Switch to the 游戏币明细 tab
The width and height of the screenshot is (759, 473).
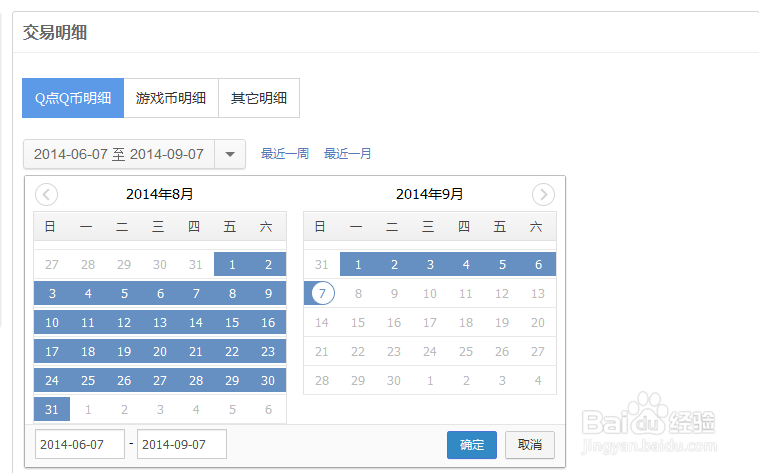tap(171, 98)
